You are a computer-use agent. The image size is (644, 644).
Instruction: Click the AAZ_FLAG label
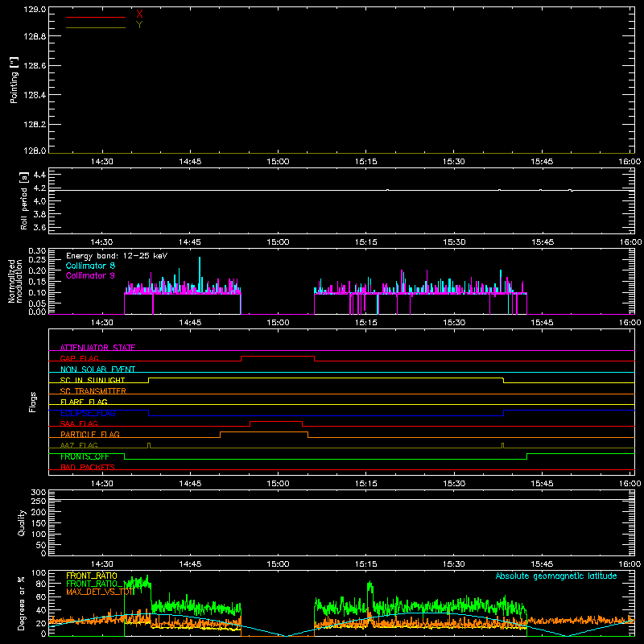[x=79, y=445]
